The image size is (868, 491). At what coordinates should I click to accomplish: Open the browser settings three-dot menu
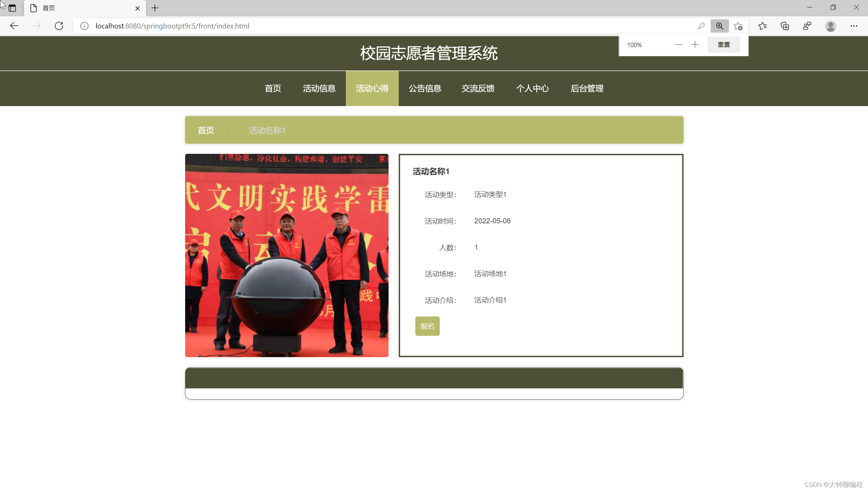(x=854, y=26)
